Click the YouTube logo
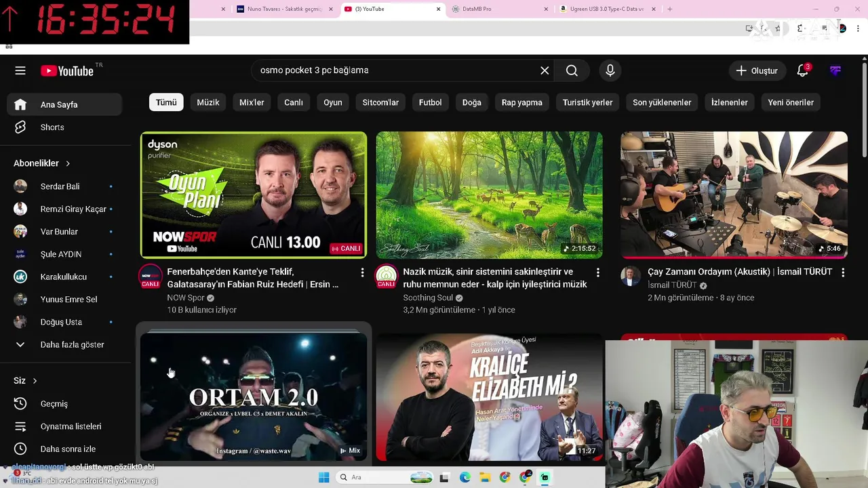 point(66,70)
